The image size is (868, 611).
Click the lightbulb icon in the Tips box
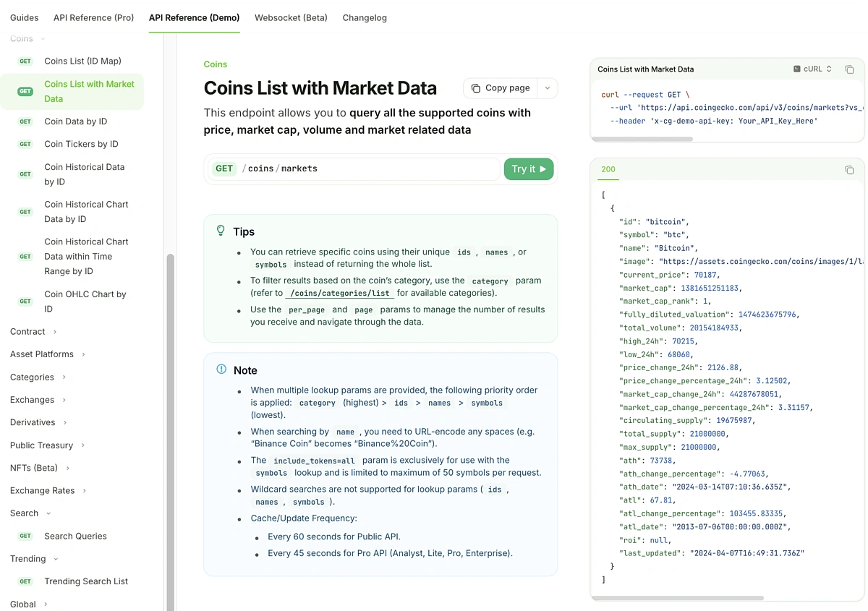click(x=221, y=229)
